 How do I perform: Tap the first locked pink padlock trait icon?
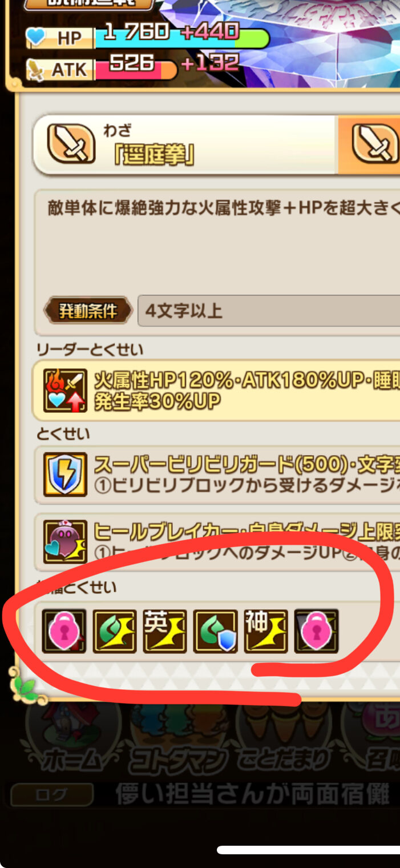64,631
